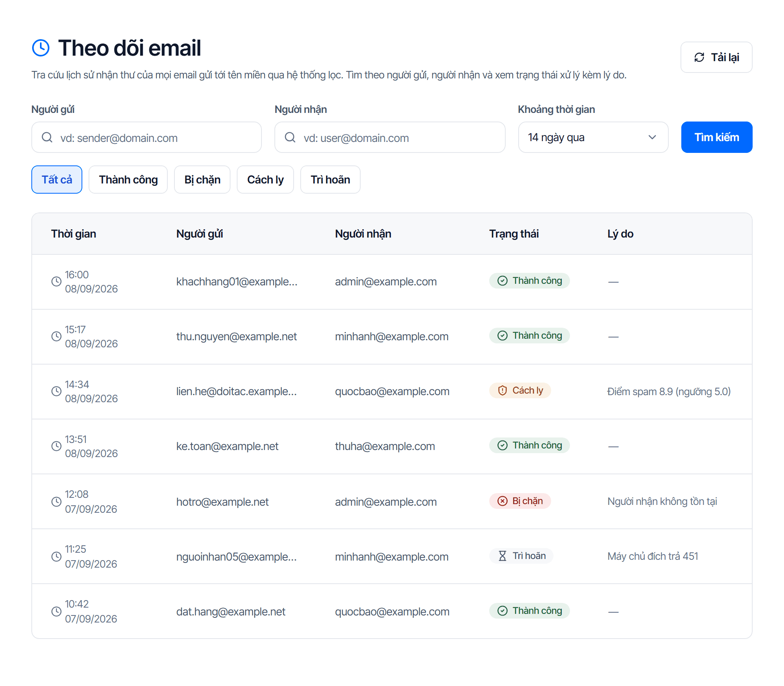Screen dimensions: 784x686
Task: Click the clock icon in the 16:00 row
Action: coord(56,281)
